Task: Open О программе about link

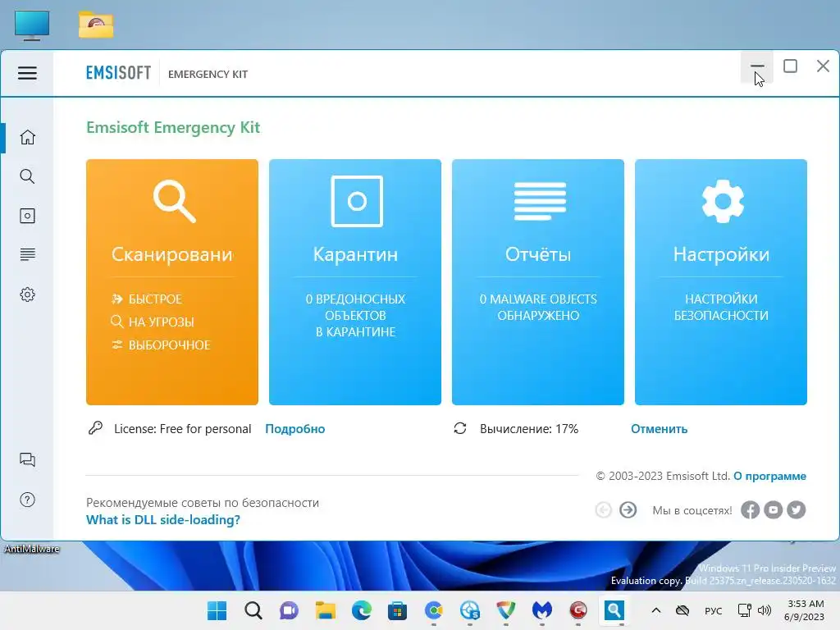Action: pos(769,477)
